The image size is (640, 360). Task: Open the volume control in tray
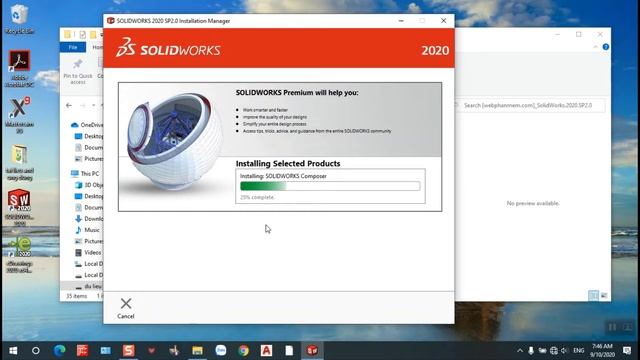click(x=564, y=351)
